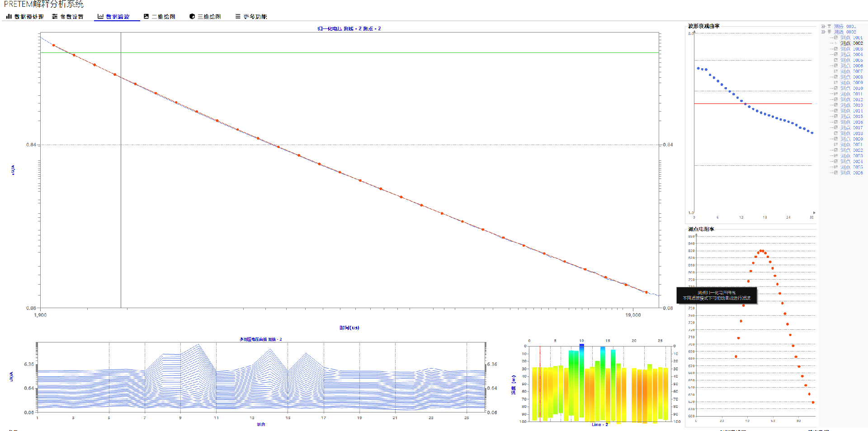
Task: Select 测点 0003 in the tree
Action: coord(851,49)
